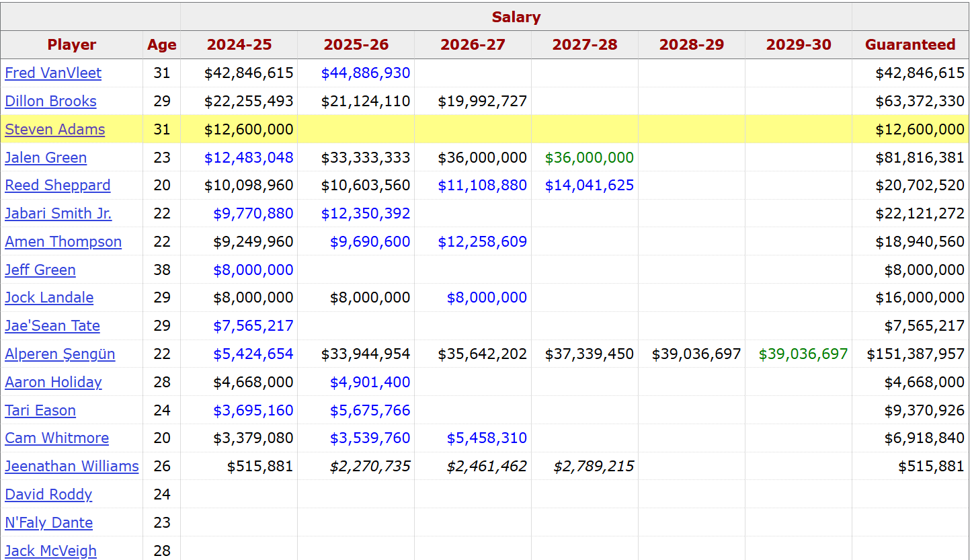Click the Dillon Brooks link
970x560 pixels.
pyautogui.click(x=50, y=101)
